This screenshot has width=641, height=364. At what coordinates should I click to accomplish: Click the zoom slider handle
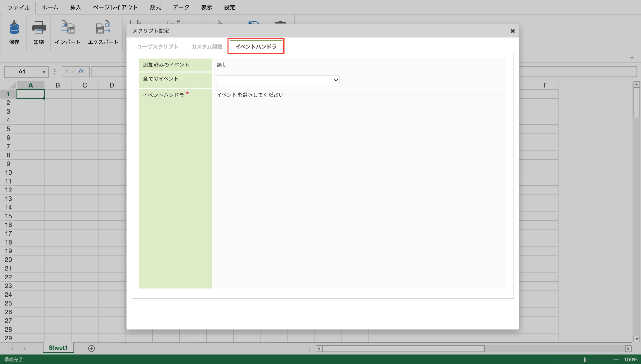[x=584, y=359]
